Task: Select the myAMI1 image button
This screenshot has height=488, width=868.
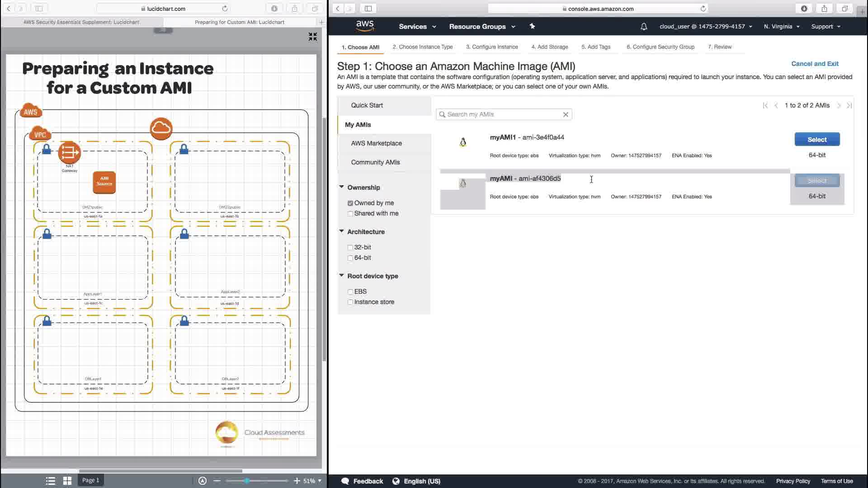Action: pyautogui.click(x=816, y=140)
